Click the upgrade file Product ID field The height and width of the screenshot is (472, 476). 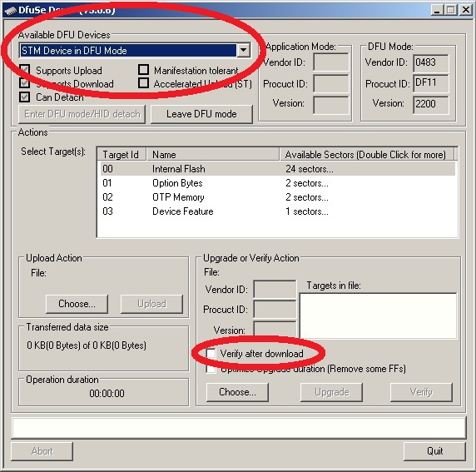[275, 310]
